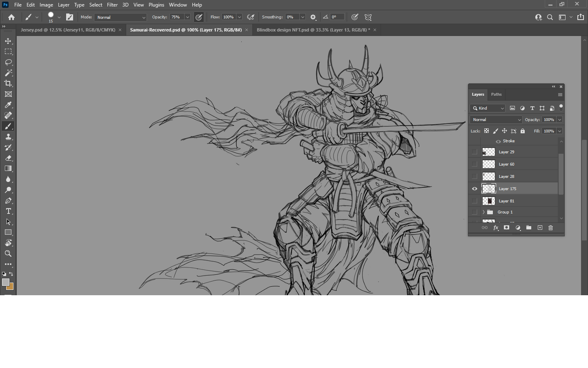Create new fill or adjustment layer
The image size is (588, 368).
pyautogui.click(x=518, y=228)
